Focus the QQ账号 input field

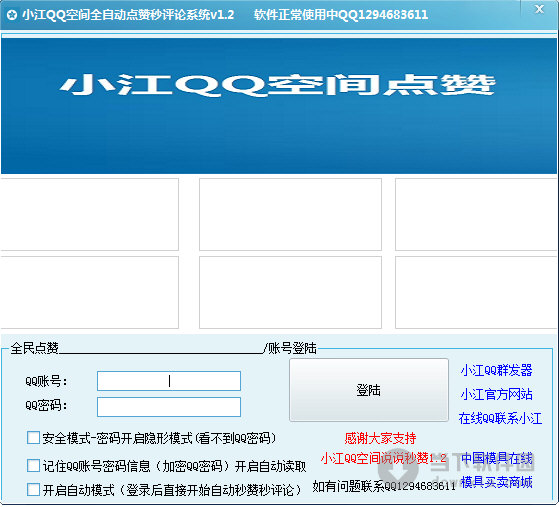point(169,381)
